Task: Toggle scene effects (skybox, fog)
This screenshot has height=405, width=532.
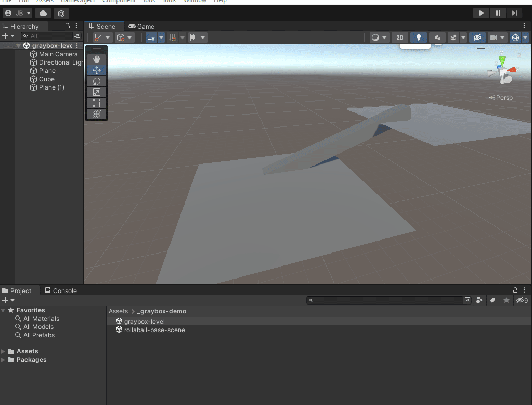Action: 453,37
